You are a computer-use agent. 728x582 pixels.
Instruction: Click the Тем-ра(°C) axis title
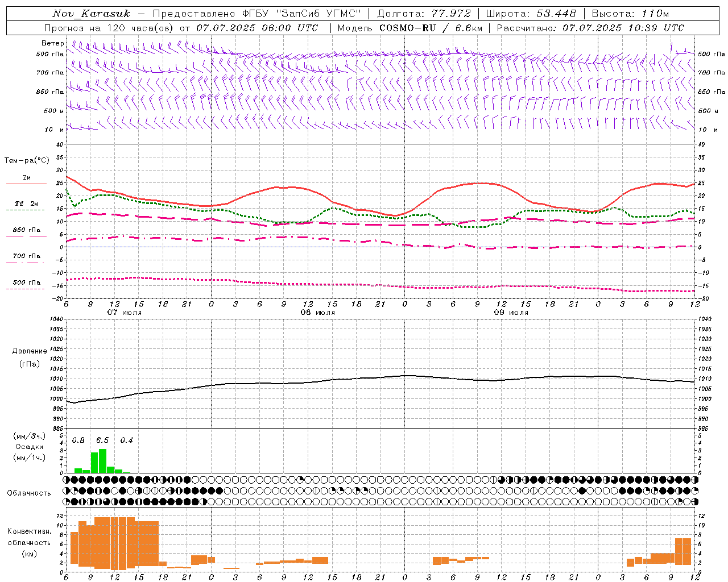point(27,161)
